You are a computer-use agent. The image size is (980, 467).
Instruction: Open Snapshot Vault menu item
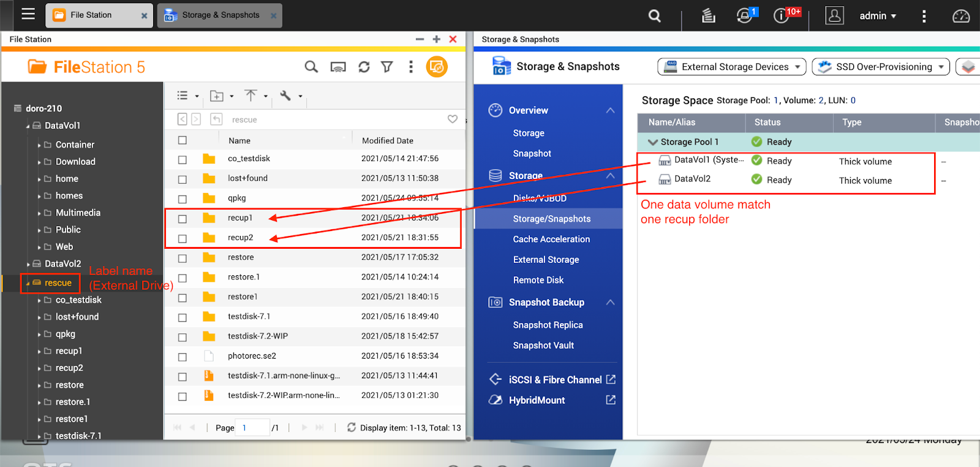[543, 345]
